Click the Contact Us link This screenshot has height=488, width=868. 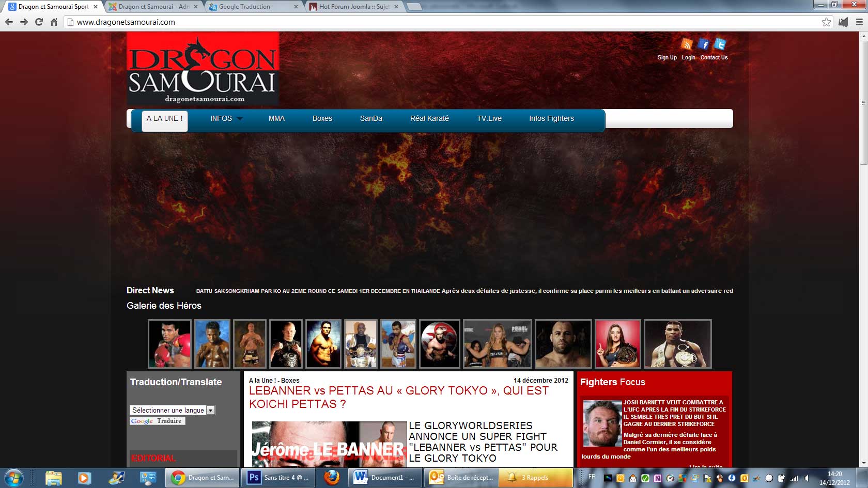click(x=714, y=58)
